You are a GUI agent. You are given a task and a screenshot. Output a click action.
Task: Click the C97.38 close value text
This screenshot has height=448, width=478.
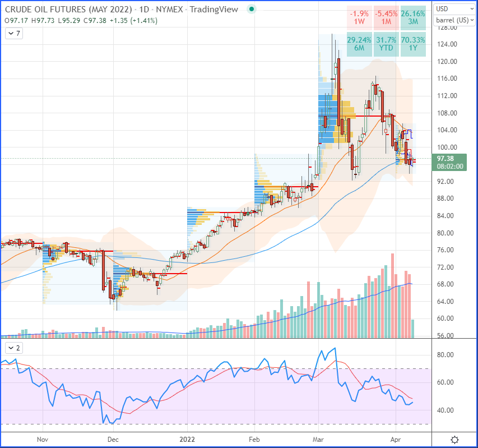[x=95, y=21]
